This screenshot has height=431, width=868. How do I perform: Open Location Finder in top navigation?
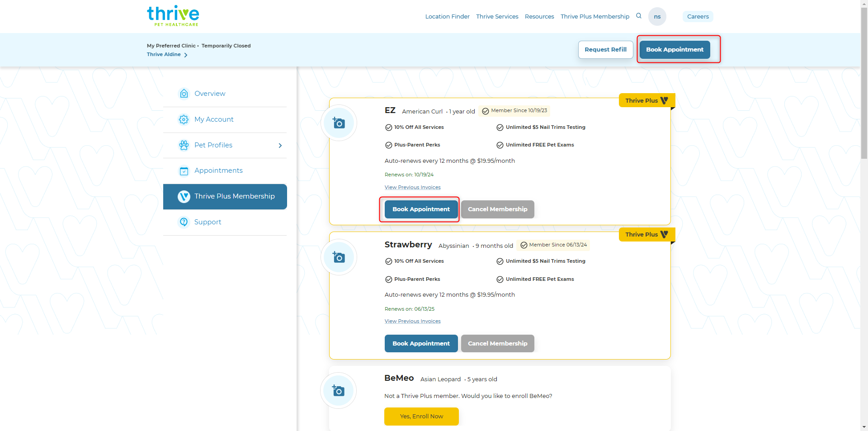pyautogui.click(x=447, y=16)
